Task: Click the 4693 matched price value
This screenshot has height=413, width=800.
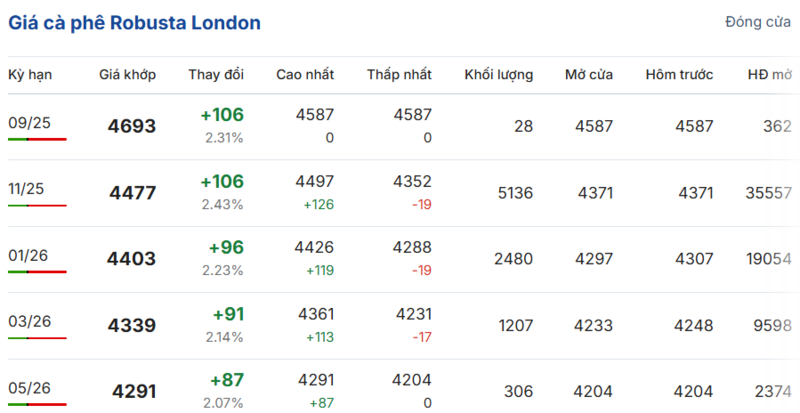Action: pyautogui.click(x=132, y=126)
